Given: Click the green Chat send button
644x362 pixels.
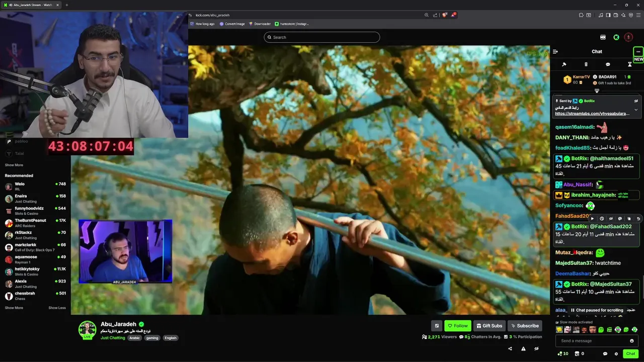Looking at the screenshot, I should tap(630, 354).
